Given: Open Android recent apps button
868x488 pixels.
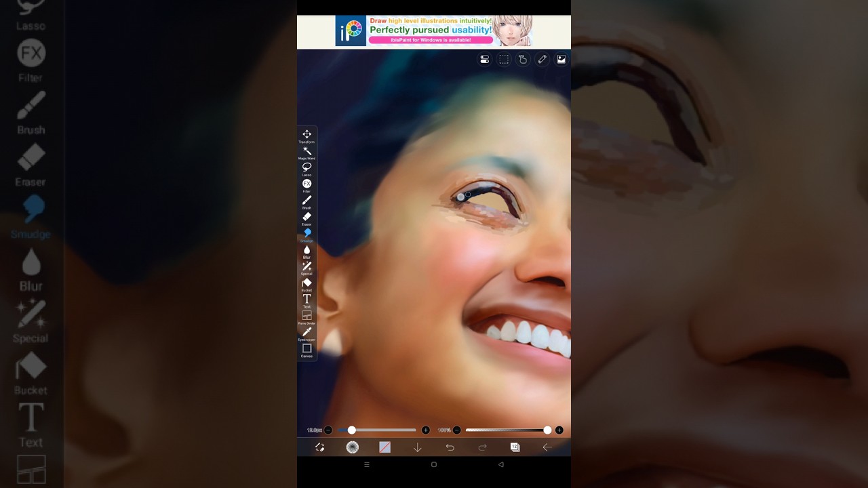Looking at the screenshot, I should (367, 465).
